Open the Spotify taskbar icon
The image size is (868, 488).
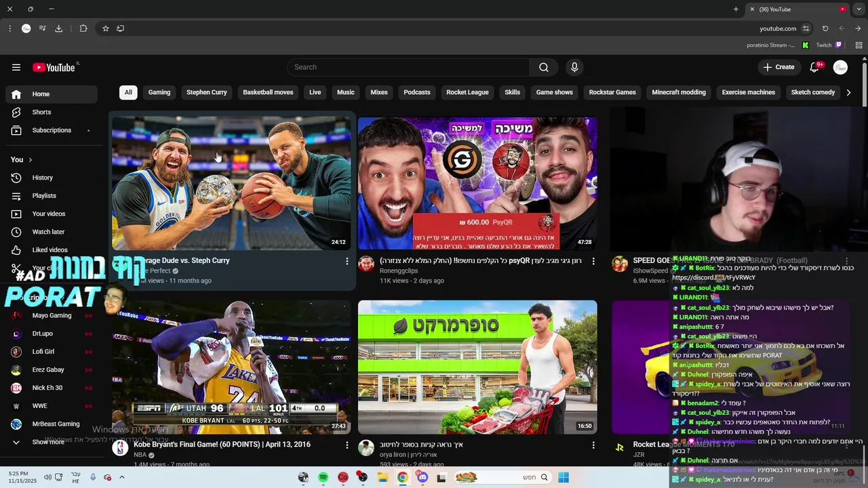[x=323, y=477]
